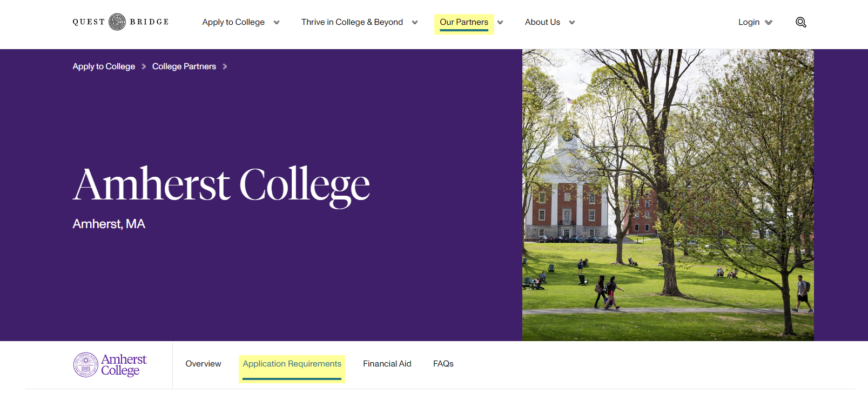
Task: Open the Apply to College menu
Action: click(233, 22)
